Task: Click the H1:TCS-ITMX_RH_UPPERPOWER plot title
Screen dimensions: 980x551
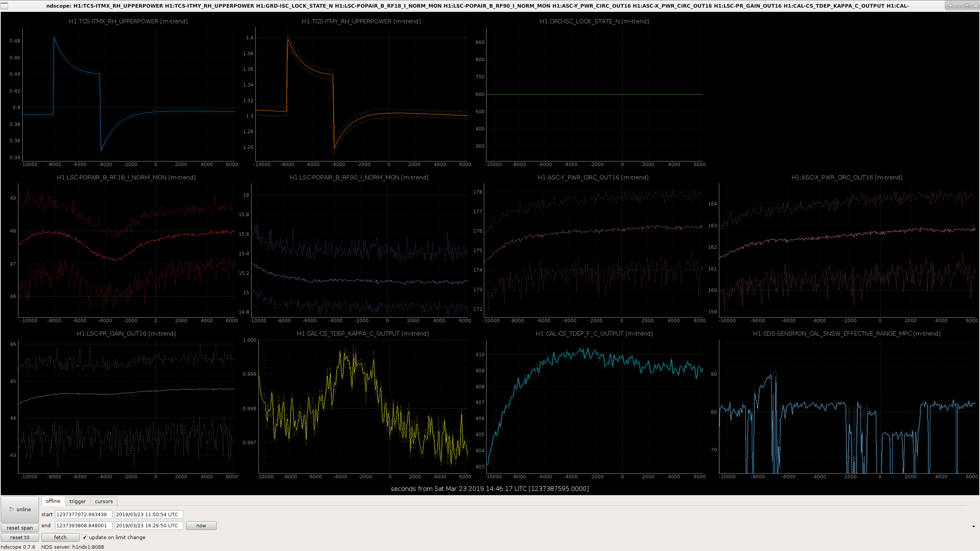Action: click(x=128, y=21)
